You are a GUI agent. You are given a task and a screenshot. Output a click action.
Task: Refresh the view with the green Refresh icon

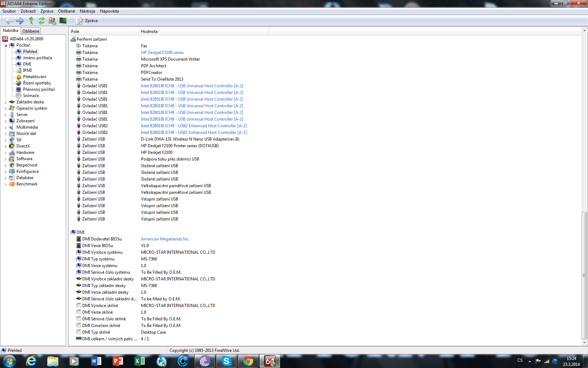pos(42,21)
